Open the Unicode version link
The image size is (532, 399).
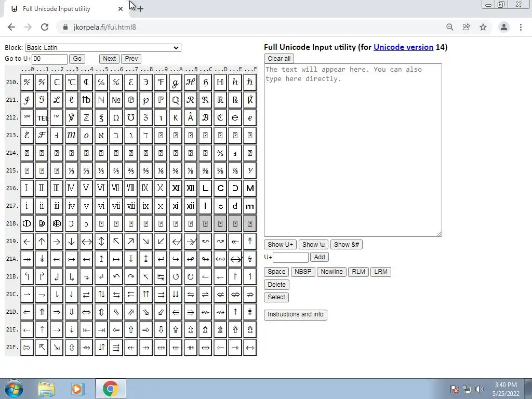403,47
